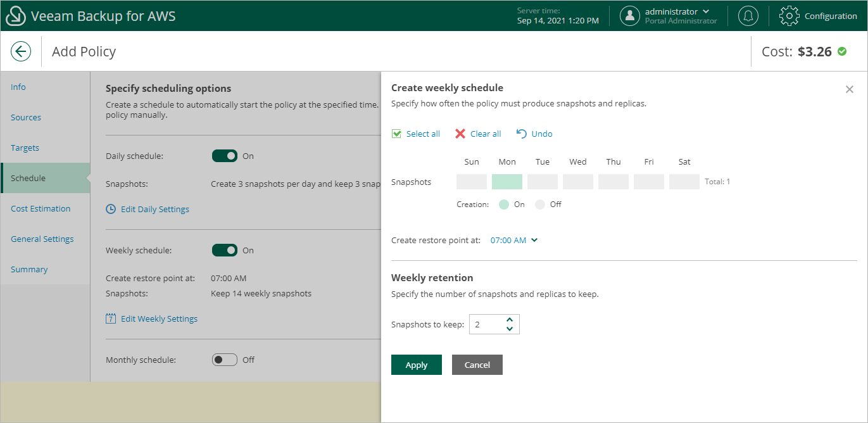Click the 'Portal Administrator' role text
868x423 pixels.
(x=681, y=21)
